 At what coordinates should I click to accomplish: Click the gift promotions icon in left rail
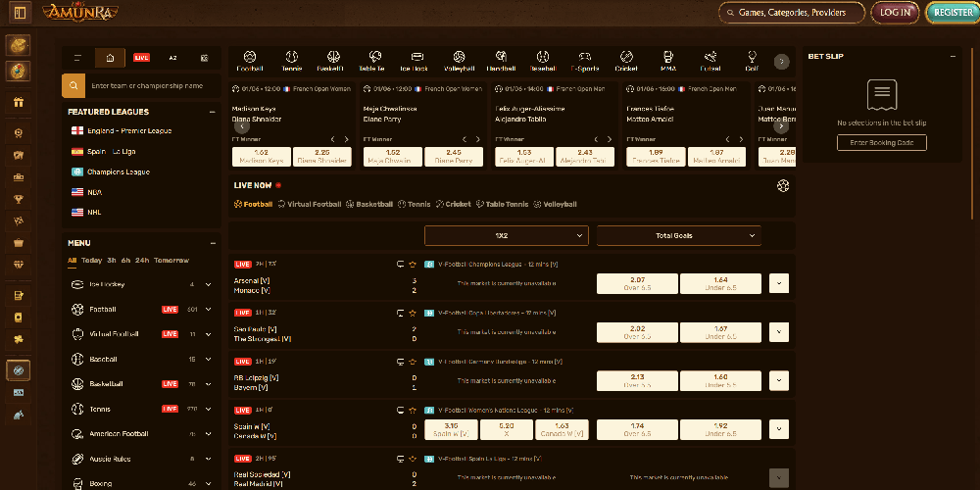point(18,103)
